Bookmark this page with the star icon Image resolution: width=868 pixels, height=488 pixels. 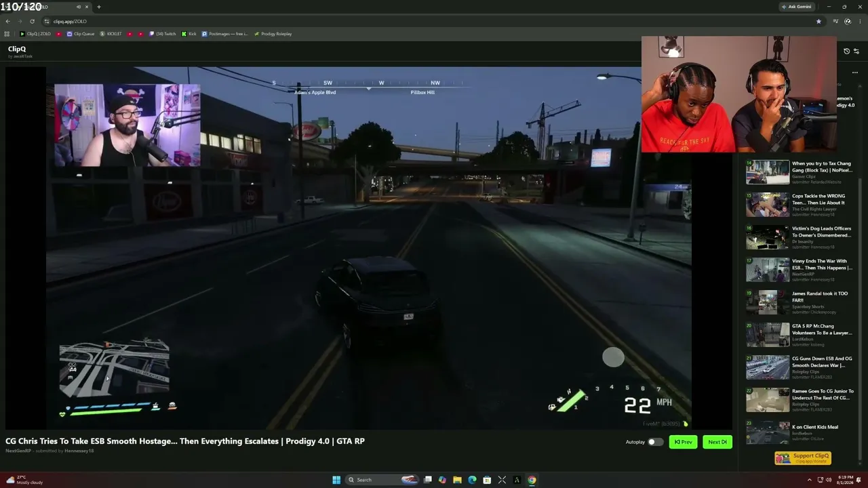click(818, 21)
